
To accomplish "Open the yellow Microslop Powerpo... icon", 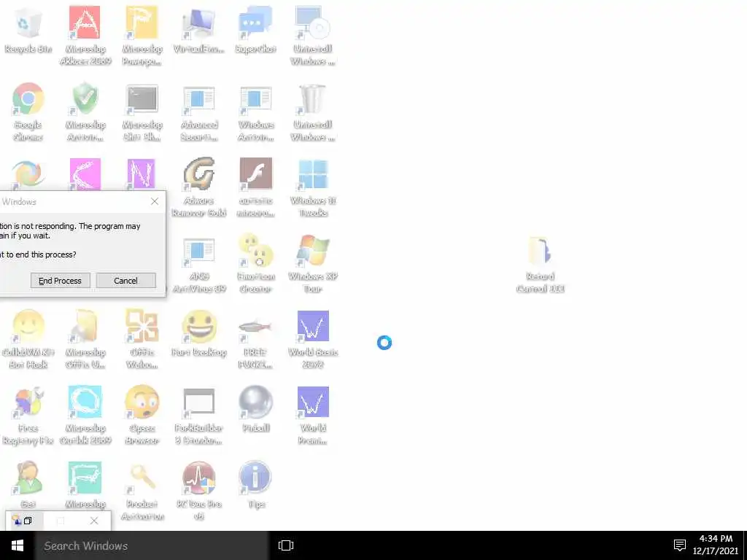I will pos(142,35).
